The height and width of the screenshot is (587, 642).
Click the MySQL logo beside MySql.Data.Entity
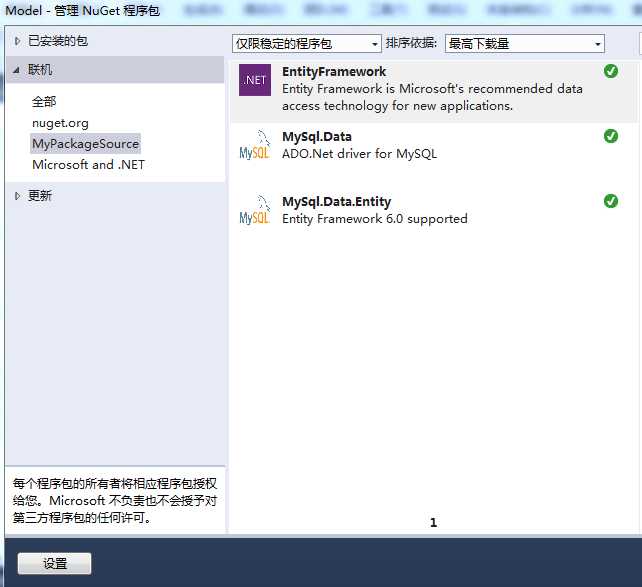pos(255,210)
